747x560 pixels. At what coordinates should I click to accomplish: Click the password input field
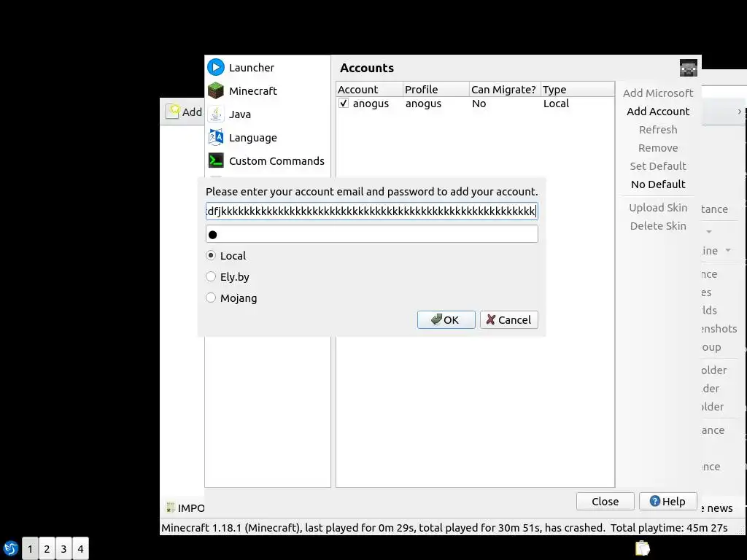(x=371, y=234)
